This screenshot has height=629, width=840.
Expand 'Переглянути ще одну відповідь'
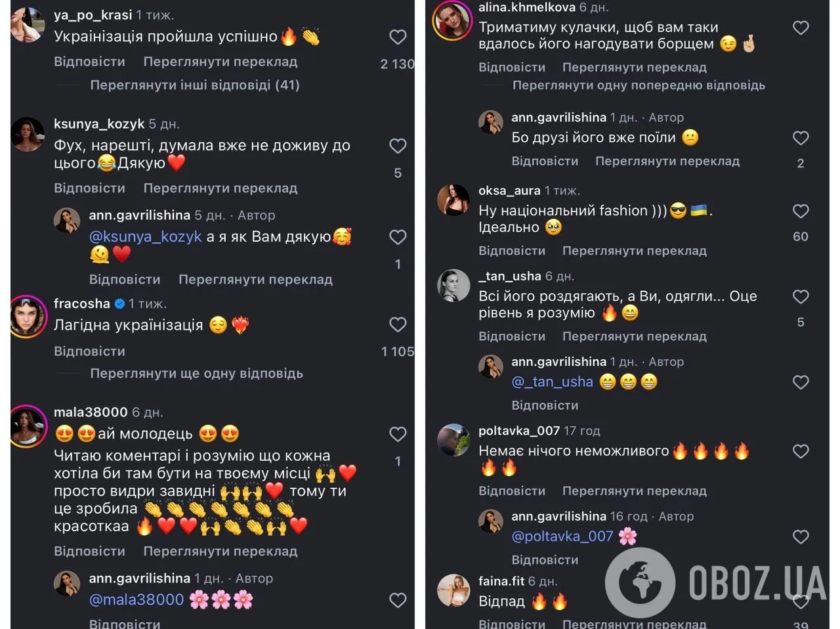click(196, 374)
